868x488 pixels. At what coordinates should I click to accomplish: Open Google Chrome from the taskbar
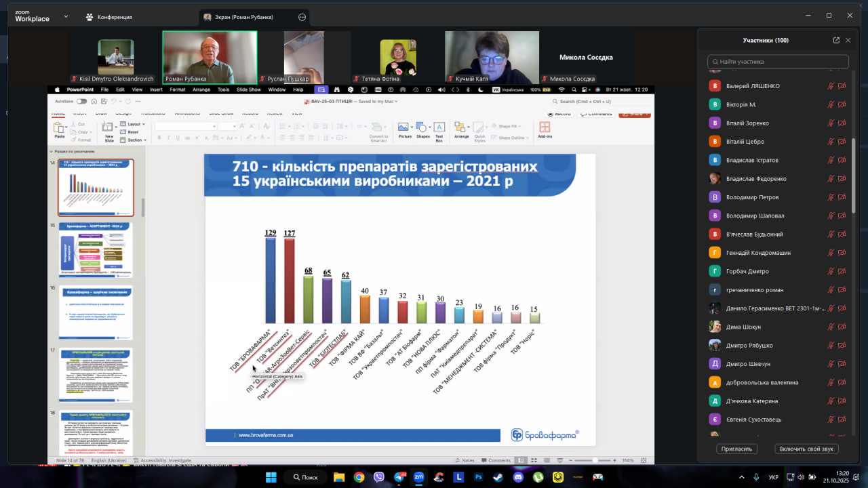pyautogui.click(x=359, y=477)
